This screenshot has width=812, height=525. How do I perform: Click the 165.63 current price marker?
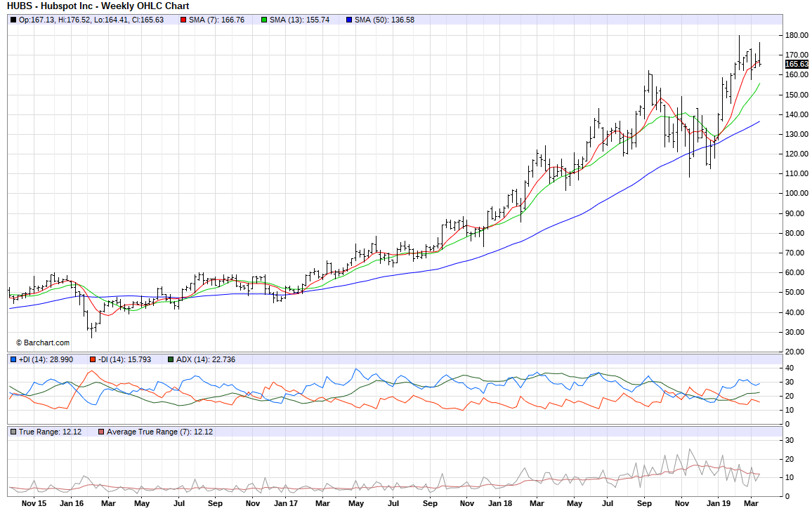tap(796, 64)
